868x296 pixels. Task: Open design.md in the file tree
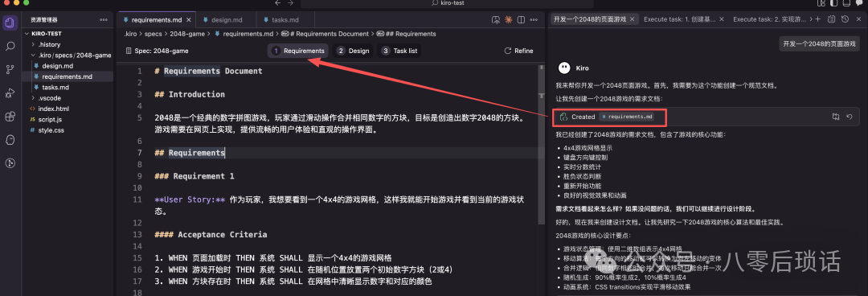tap(57, 66)
